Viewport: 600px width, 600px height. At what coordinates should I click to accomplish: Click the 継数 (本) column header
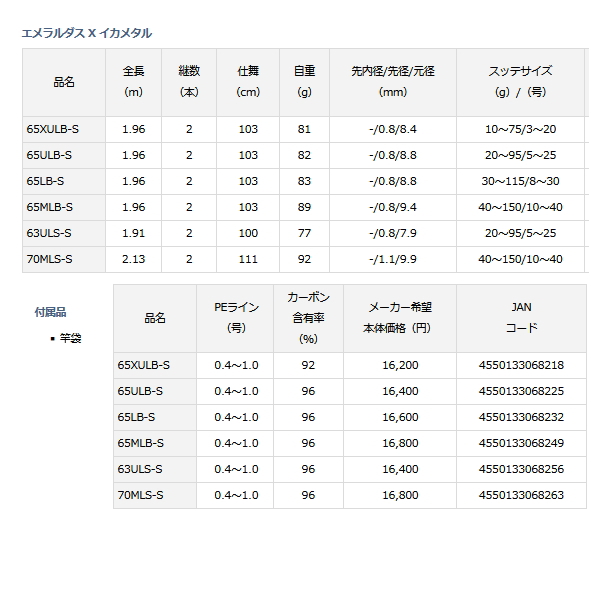tap(189, 82)
